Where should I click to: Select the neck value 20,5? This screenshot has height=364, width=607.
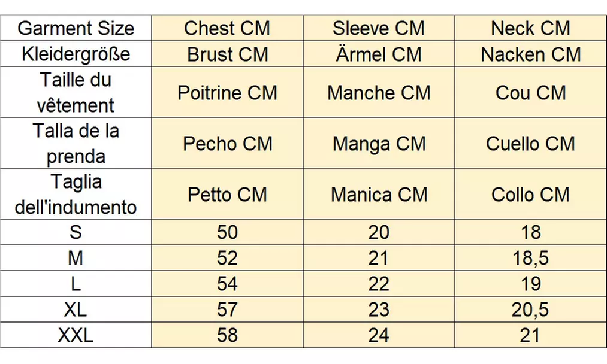530,310
